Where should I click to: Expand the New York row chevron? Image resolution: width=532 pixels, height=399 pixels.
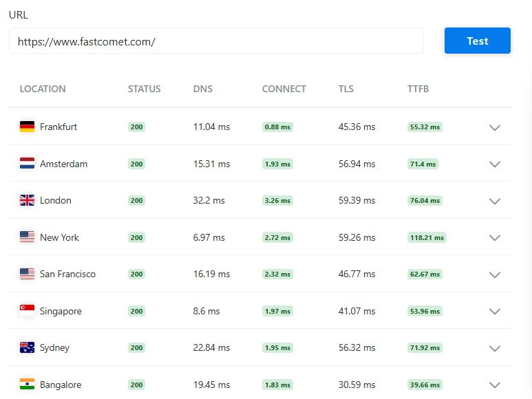coord(495,238)
